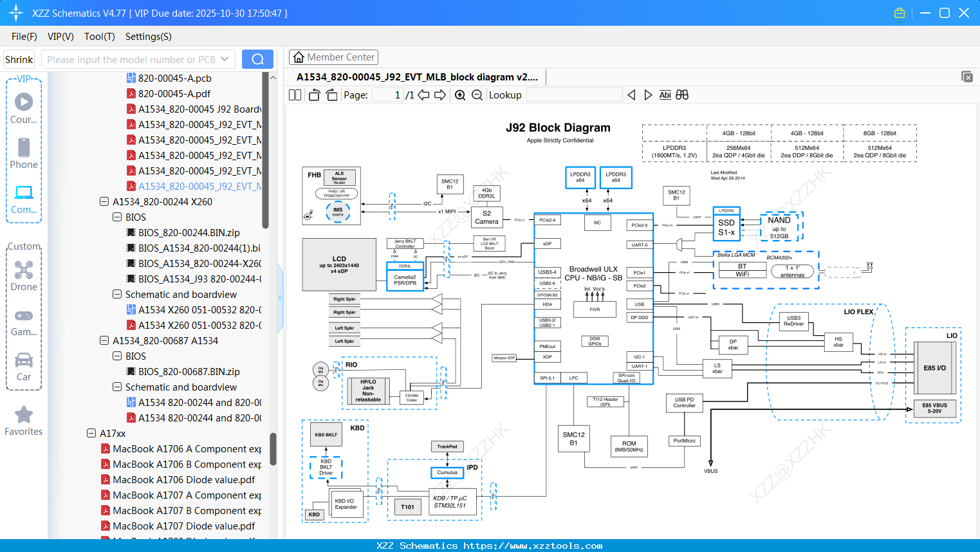
Task: Open the model number dropdown arrow
Action: [225, 59]
